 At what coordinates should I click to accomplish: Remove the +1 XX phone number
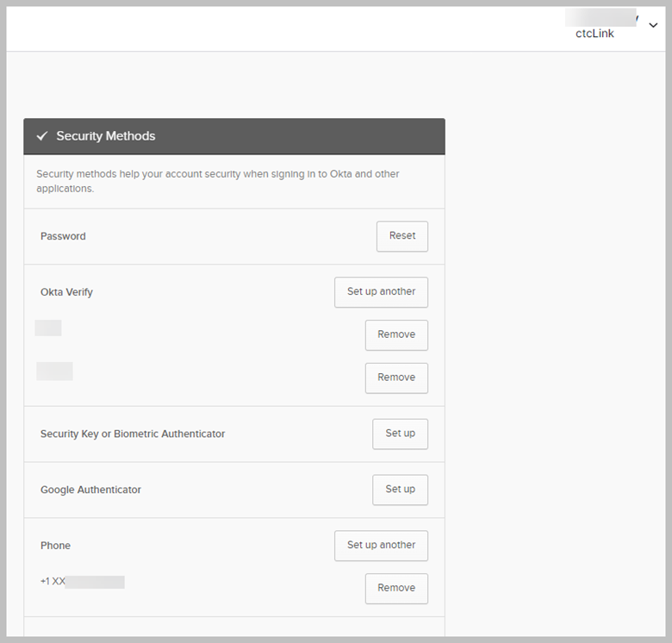pyautogui.click(x=396, y=588)
